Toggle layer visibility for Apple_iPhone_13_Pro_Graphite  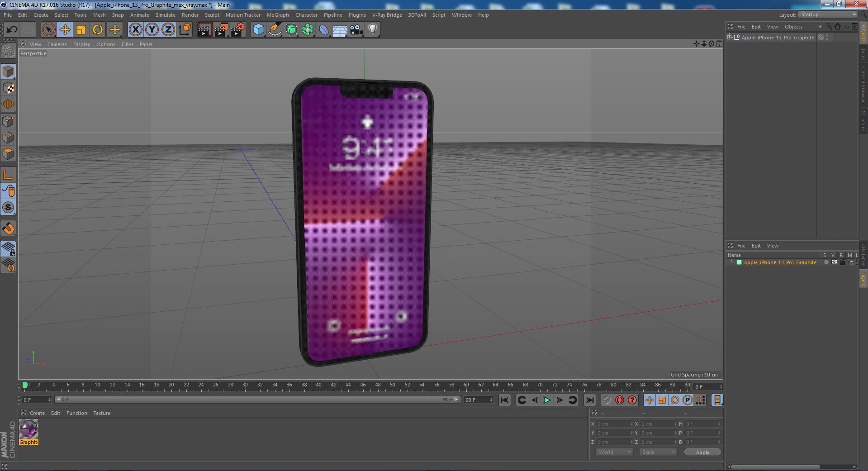point(834,262)
